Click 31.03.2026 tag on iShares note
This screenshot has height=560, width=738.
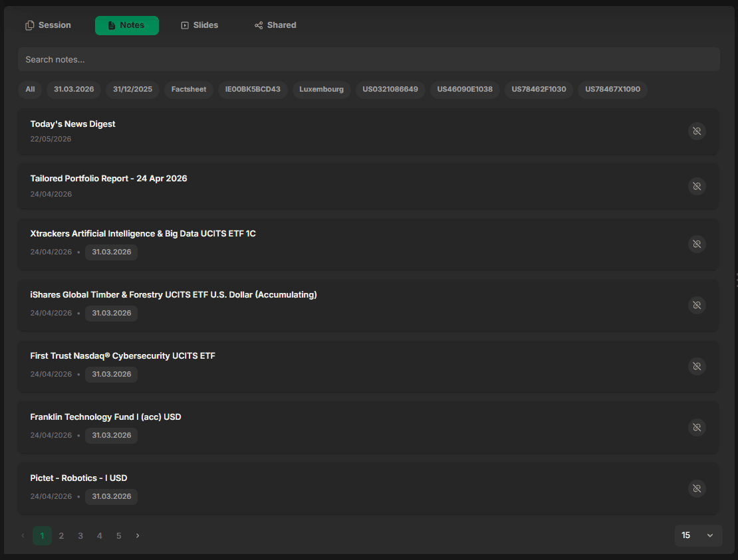tap(112, 313)
